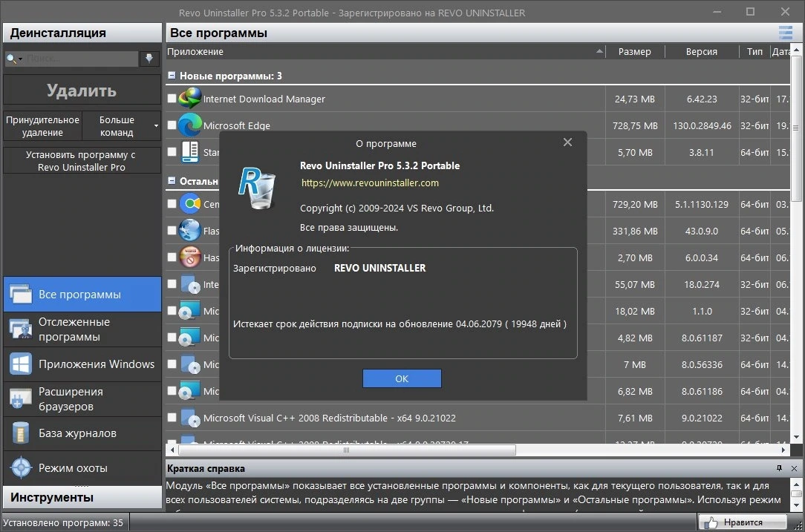This screenshot has height=532, width=805.
Task: Open Windows Apps sidebar icon
Action: (x=21, y=364)
